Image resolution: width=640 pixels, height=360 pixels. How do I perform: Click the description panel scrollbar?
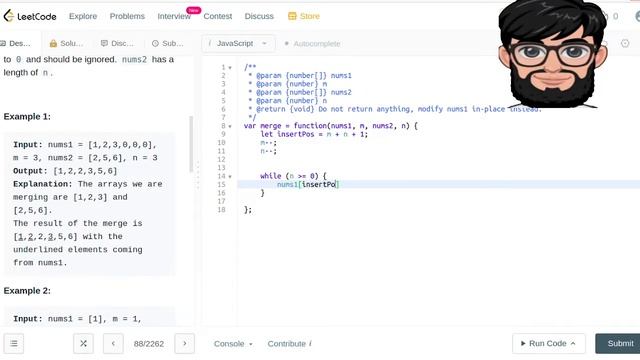tap(191, 144)
